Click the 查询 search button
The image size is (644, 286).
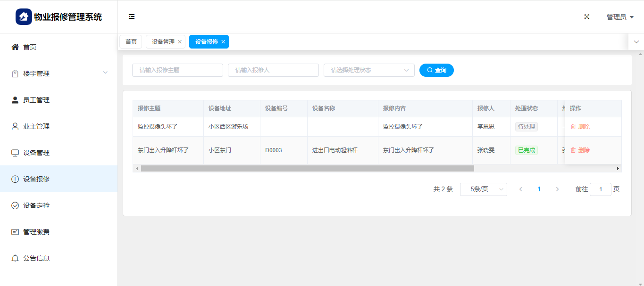coord(436,70)
